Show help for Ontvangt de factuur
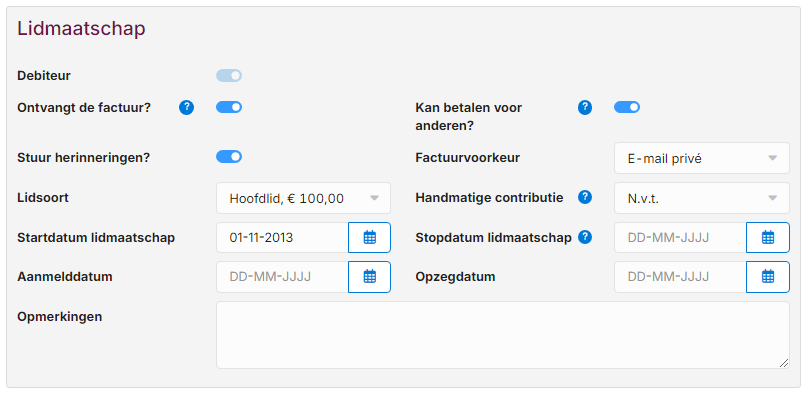Image resolution: width=808 pixels, height=398 pixels. (x=187, y=108)
